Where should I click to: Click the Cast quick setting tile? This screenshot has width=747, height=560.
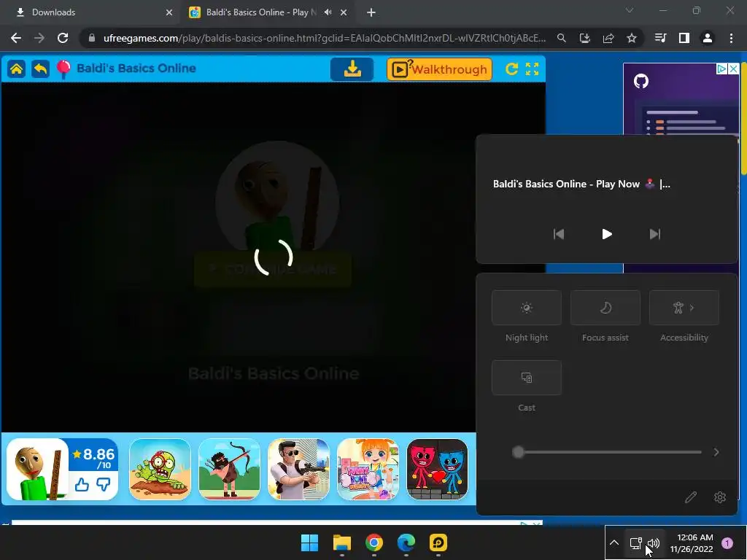tap(527, 378)
